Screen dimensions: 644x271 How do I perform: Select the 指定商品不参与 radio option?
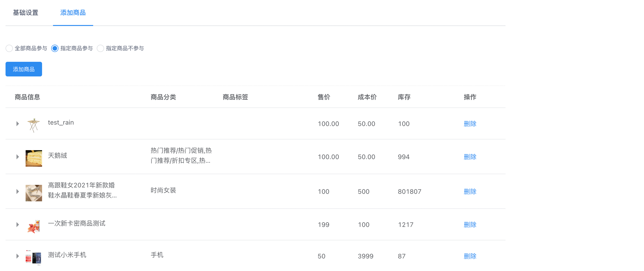pyautogui.click(x=100, y=48)
